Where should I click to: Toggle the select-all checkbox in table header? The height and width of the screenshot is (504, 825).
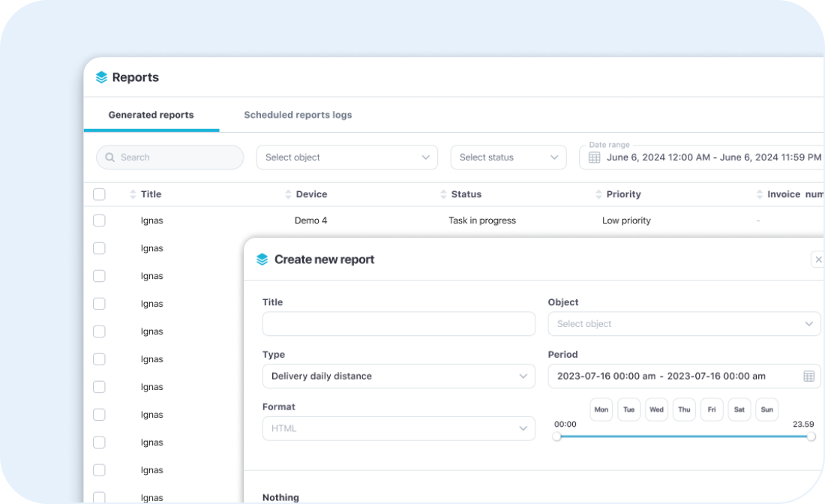[99, 194]
